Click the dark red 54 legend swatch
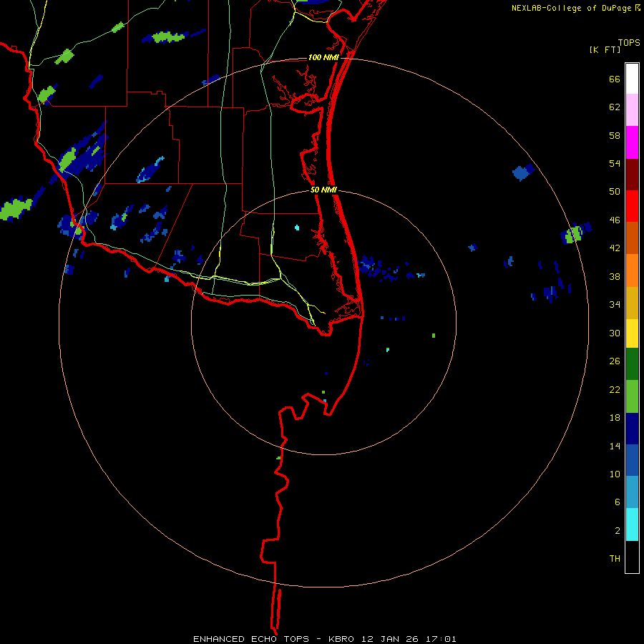Screen dimensions: 644x644 pos(632,174)
